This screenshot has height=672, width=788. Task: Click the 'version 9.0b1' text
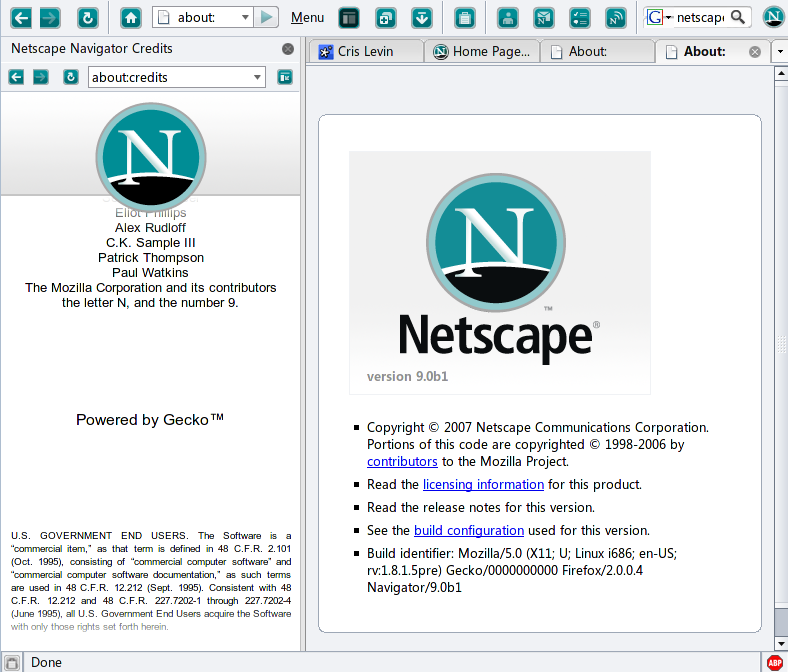tap(407, 376)
